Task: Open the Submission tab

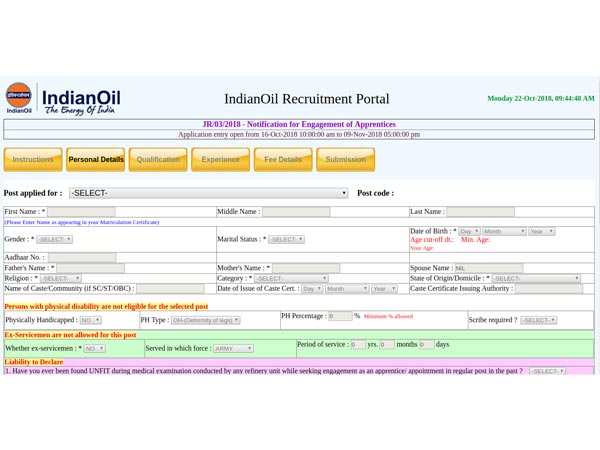Action: [346, 160]
